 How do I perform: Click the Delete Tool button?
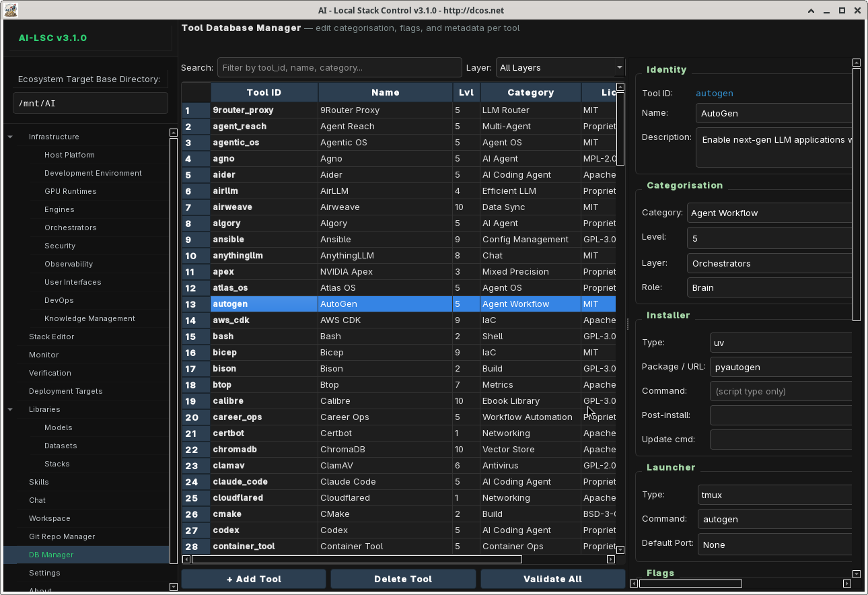pos(403,580)
